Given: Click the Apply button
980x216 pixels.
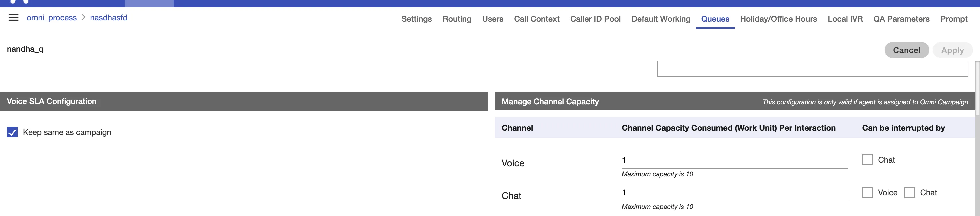Looking at the screenshot, I should [952, 50].
